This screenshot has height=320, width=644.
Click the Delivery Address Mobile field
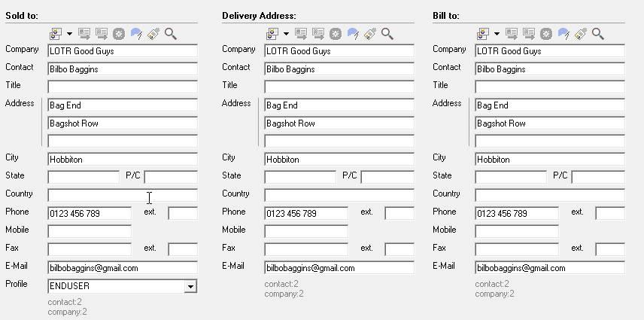coord(305,232)
